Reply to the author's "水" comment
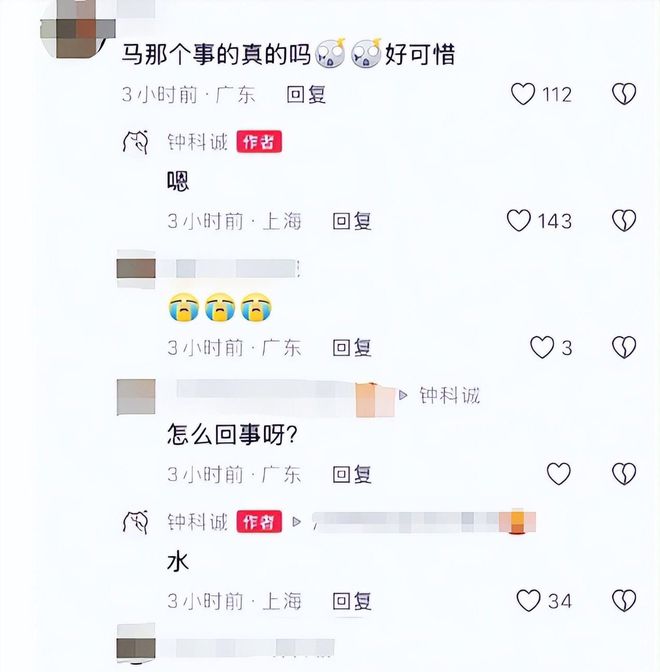The width and height of the screenshot is (660, 672). click(352, 601)
